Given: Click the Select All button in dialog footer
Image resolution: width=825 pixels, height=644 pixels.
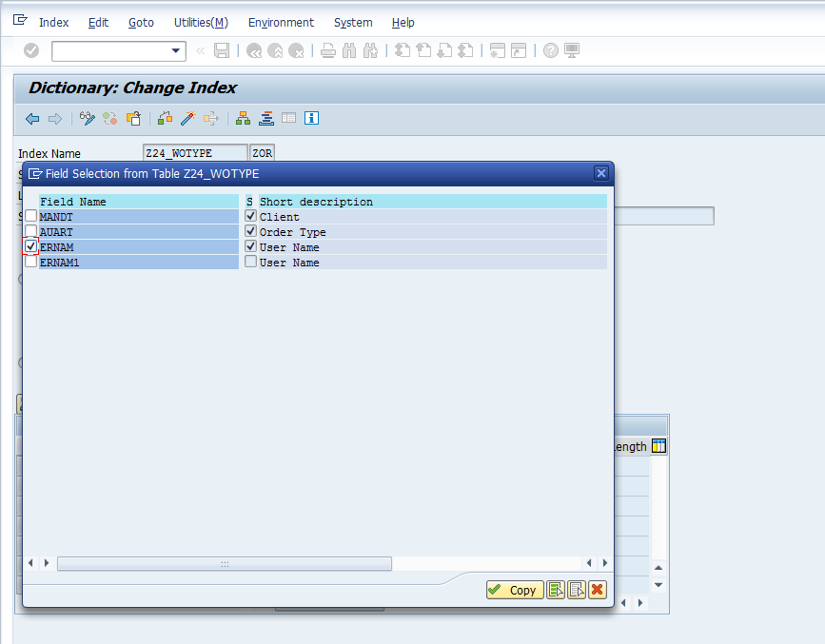Looking at the screenshot, I should click(557, 590).
